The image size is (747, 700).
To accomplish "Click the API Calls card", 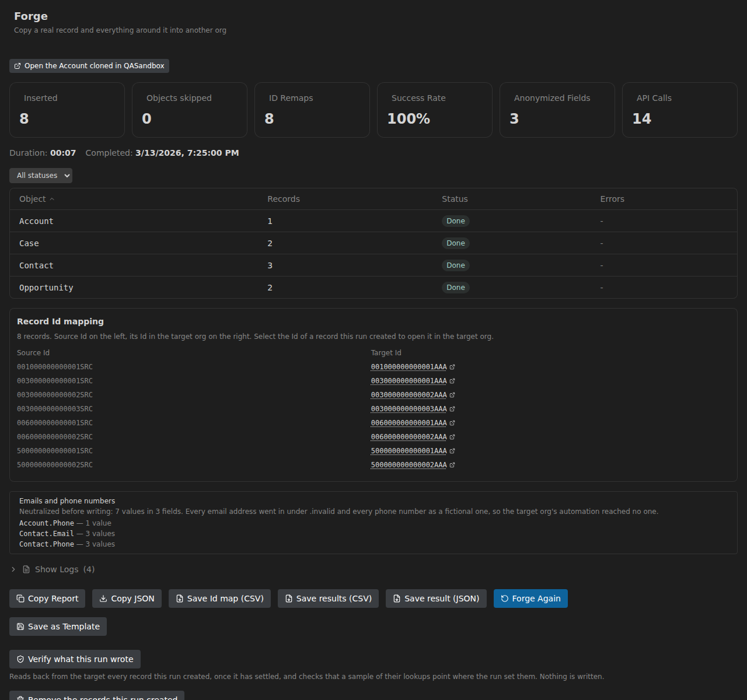I will pos(680,110).
